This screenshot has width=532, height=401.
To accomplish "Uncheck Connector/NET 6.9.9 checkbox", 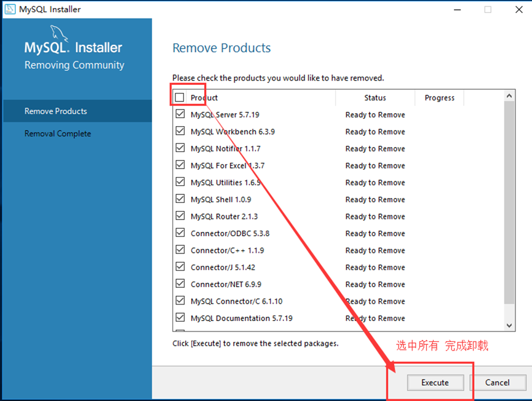I will click(180, 284).
